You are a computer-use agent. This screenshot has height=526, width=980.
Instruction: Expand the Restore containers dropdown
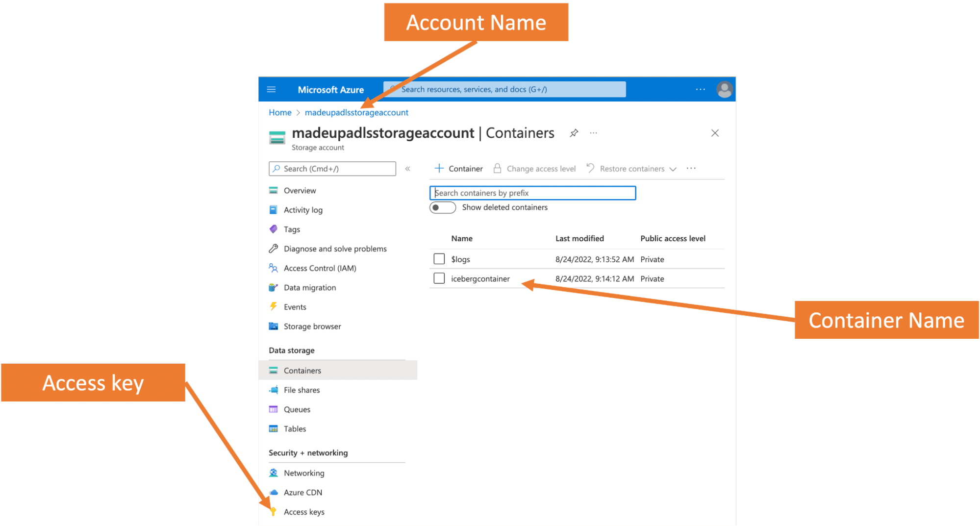(674, 169)
